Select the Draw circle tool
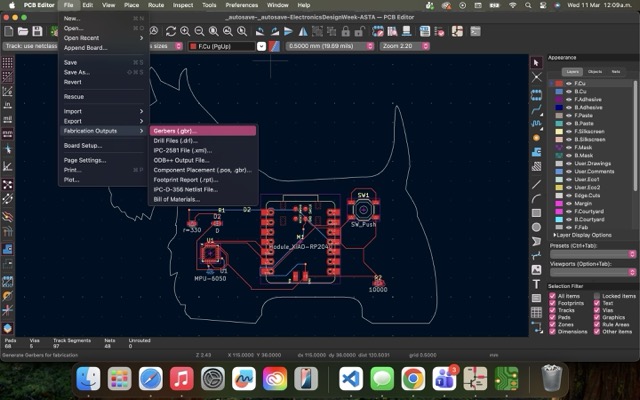Image resolution: width=640 pixels, height=400 pixels. pyautogui.click(x=536, y=227)
